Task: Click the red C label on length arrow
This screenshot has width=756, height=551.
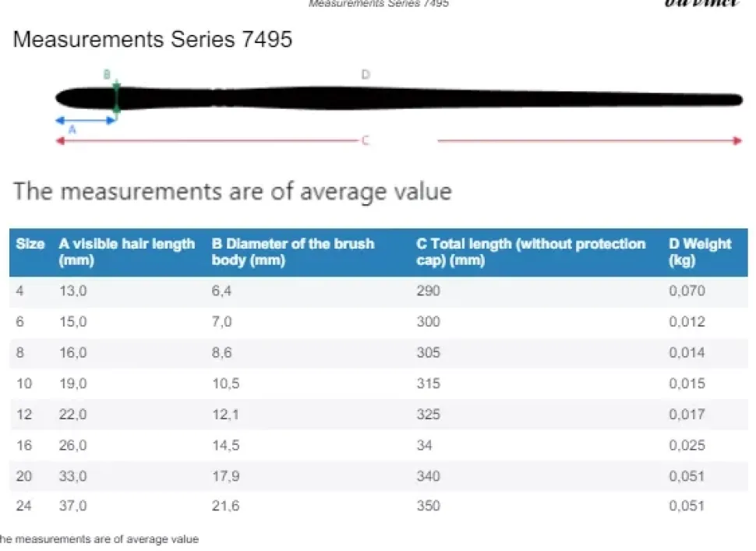Action: point(365,140)
